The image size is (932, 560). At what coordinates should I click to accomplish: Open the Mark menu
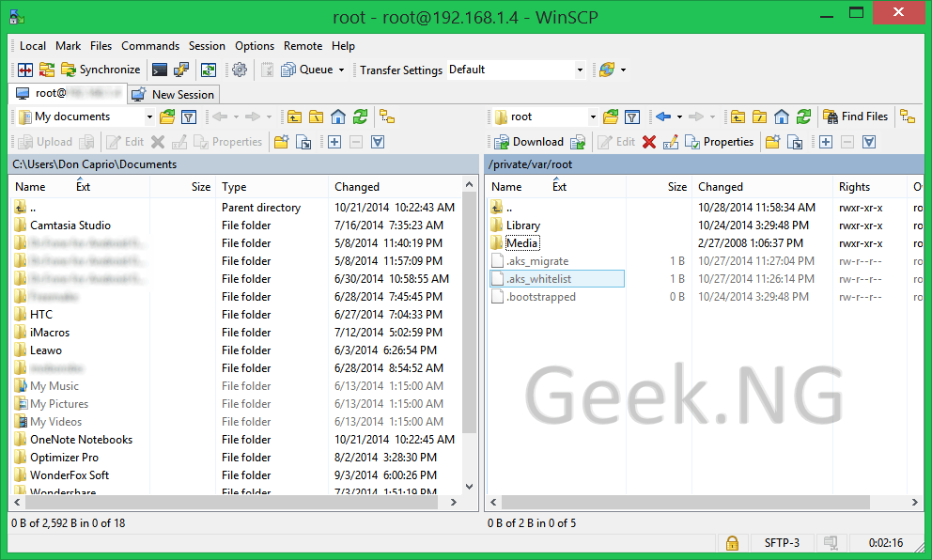pyautogui.click(x=69, y=46)
